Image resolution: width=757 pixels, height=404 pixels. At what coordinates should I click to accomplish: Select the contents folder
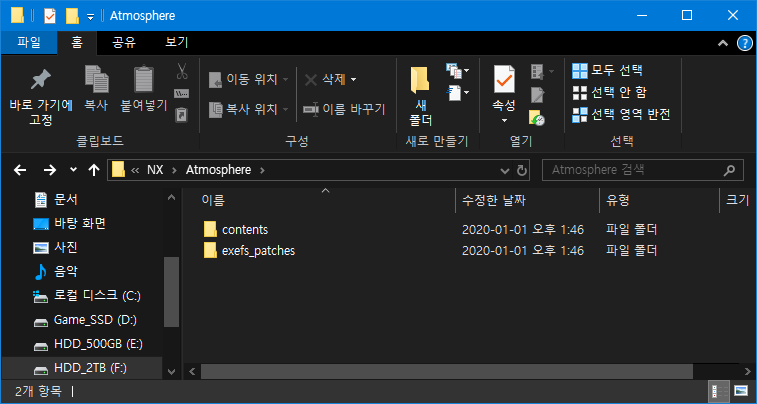pyautogui.click(x=245, y=230)
